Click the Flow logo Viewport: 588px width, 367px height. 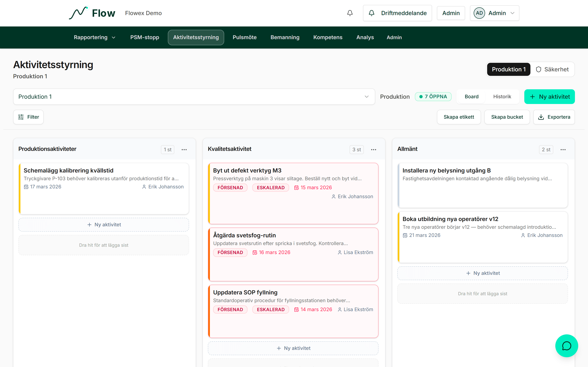(x=92, y=13)
